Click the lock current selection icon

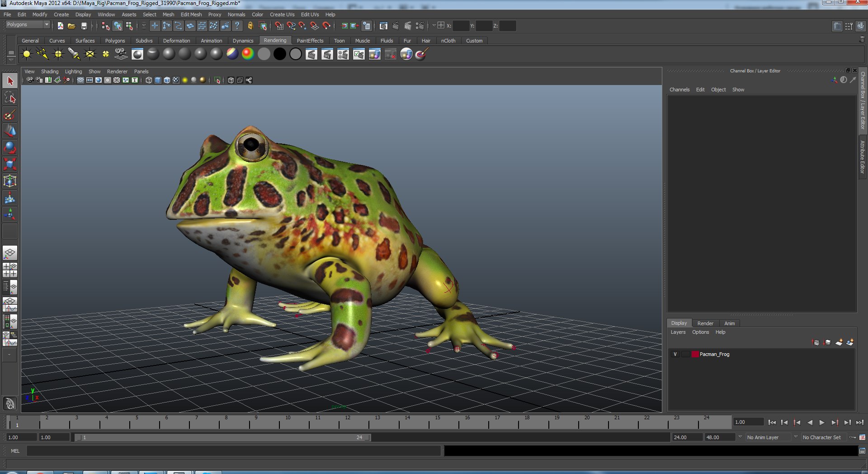[250, 26]
